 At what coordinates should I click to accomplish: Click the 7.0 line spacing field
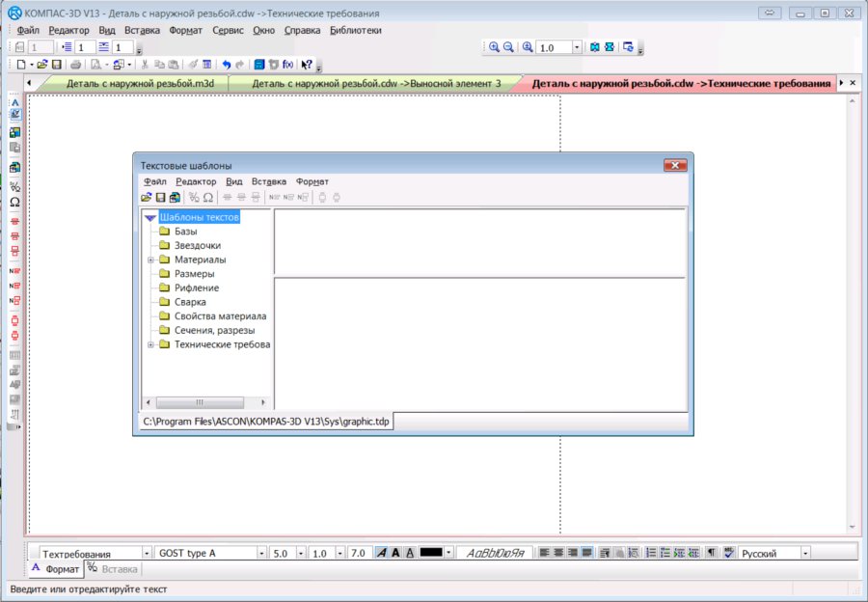[x=358, y=553]
